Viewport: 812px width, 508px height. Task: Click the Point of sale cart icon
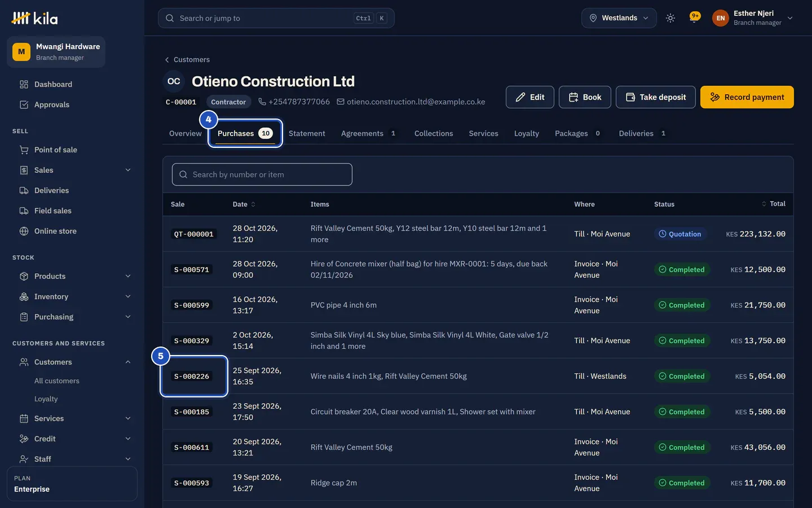(x=24, y=150)
